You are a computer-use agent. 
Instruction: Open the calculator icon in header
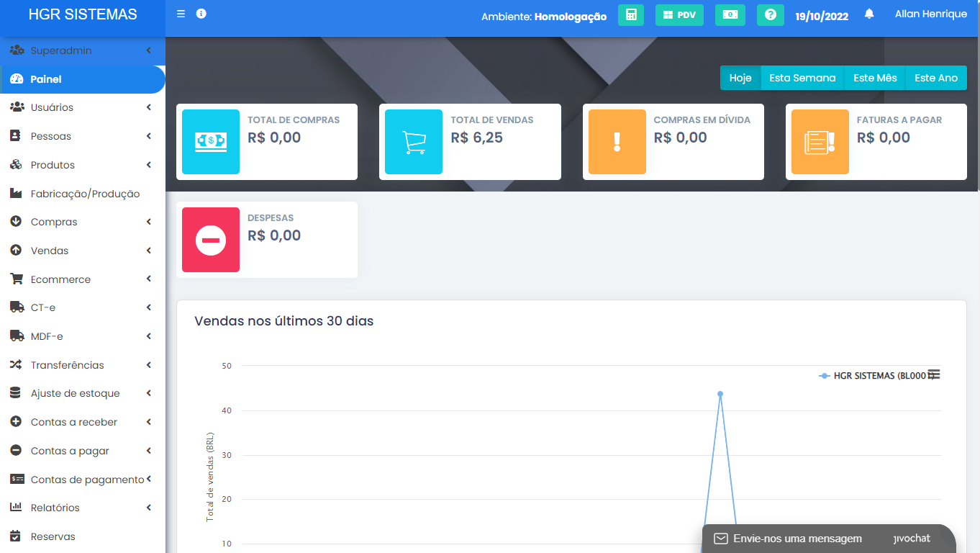[631, 15]
